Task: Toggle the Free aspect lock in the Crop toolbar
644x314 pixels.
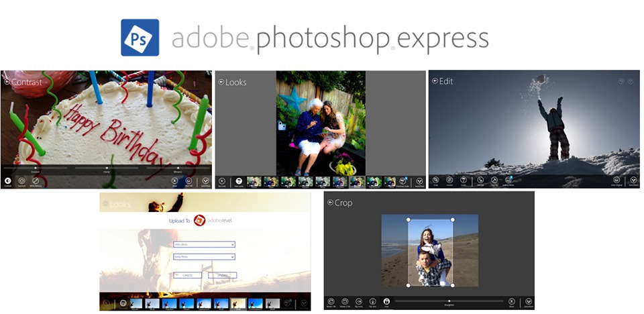Action: pyautogui.click(x=386, y=301)
